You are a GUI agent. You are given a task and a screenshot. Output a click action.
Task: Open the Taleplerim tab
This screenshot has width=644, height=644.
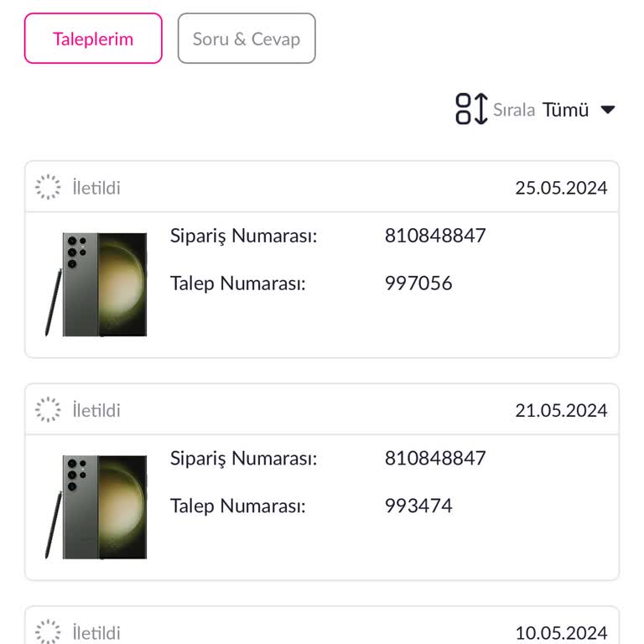click(x=93, y=39)
